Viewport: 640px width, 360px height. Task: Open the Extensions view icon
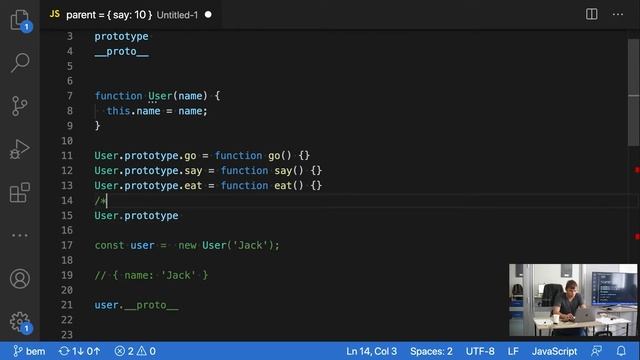[20, 193]
